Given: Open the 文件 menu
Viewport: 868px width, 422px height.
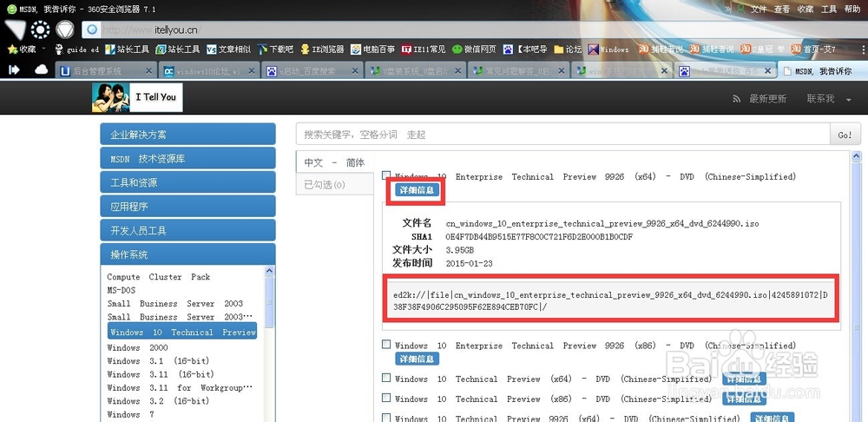Looking at the screenshot, I should coord(759,10).
